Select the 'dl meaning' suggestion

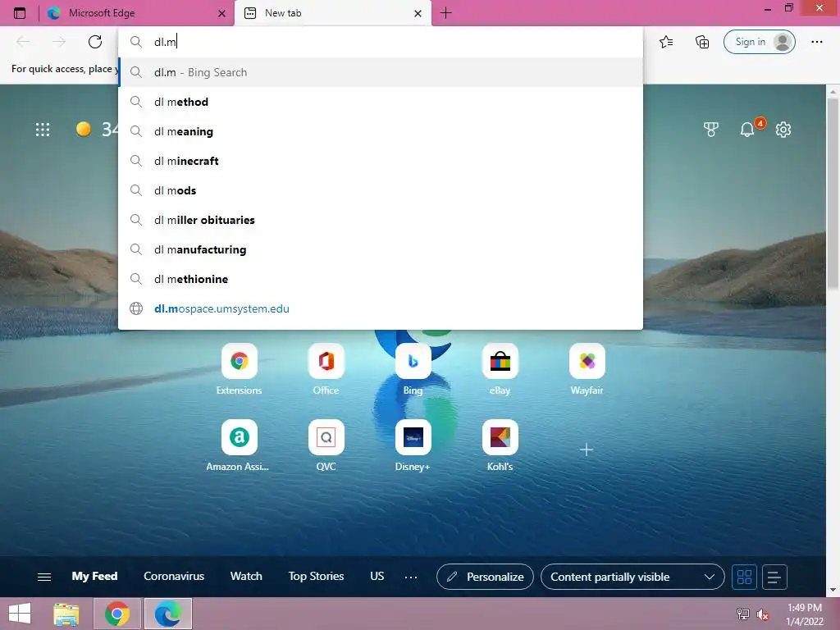coord(381,131)
